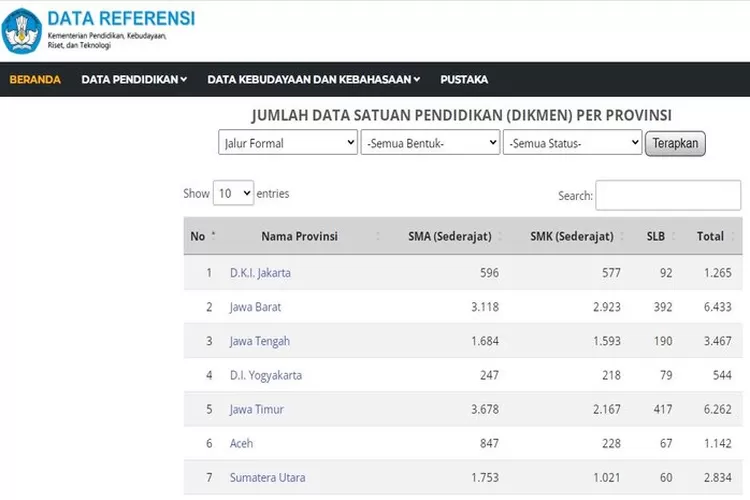Open the Sumatera Utara province link
The image size is (750, 500).
[x=267, y=478]
